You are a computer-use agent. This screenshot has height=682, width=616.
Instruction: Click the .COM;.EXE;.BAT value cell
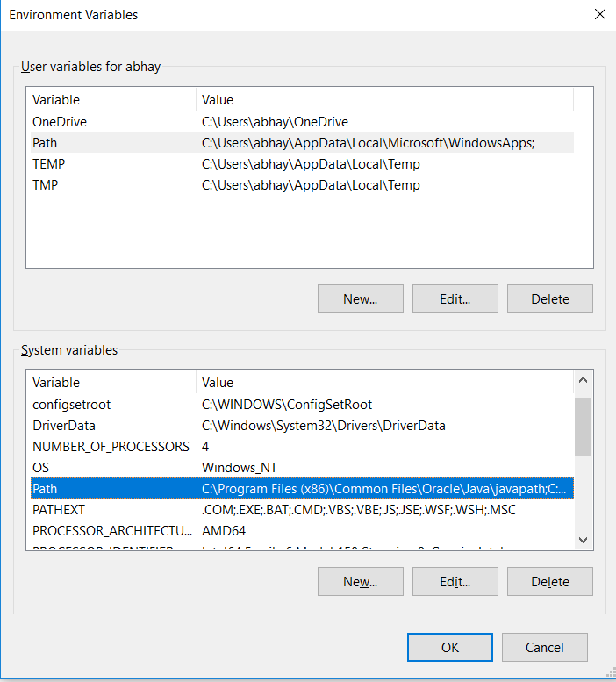(x=359, y=510)
